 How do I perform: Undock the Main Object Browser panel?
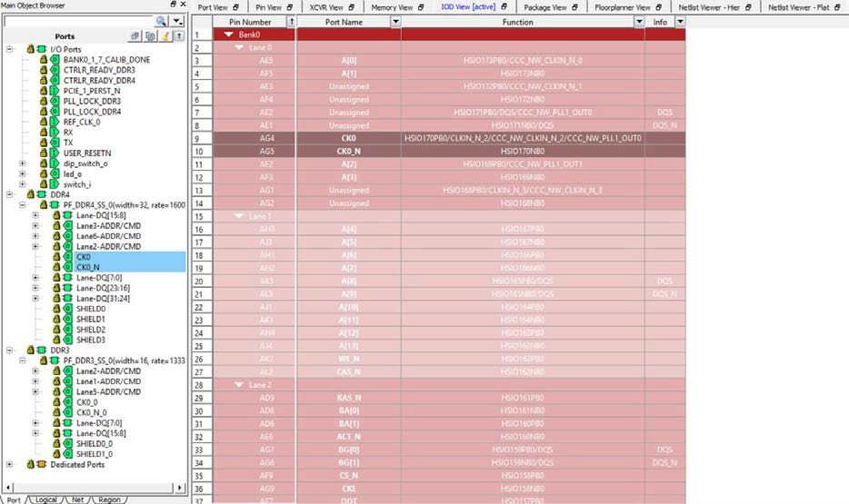[173, 5]
